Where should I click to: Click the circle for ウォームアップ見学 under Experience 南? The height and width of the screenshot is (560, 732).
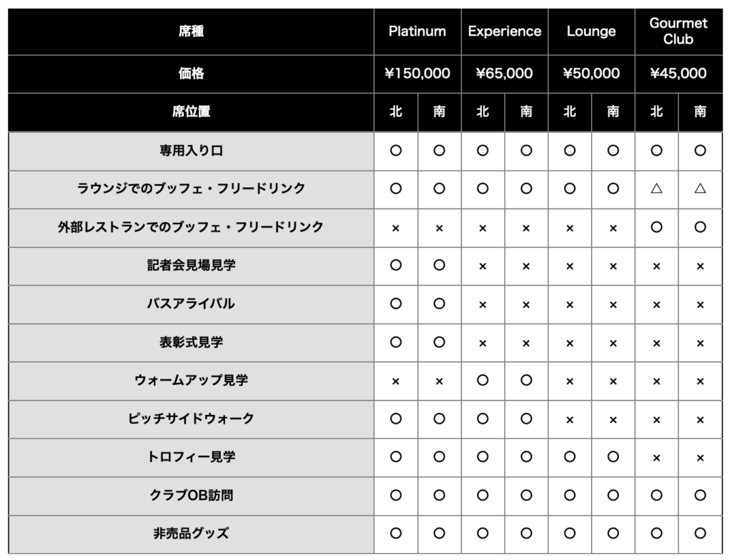pos(526,380)
